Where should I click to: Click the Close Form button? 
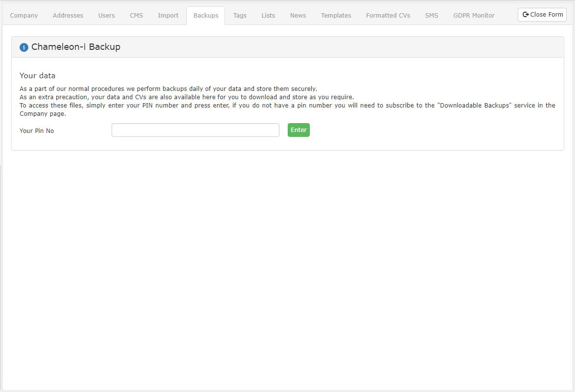[542, 15]
